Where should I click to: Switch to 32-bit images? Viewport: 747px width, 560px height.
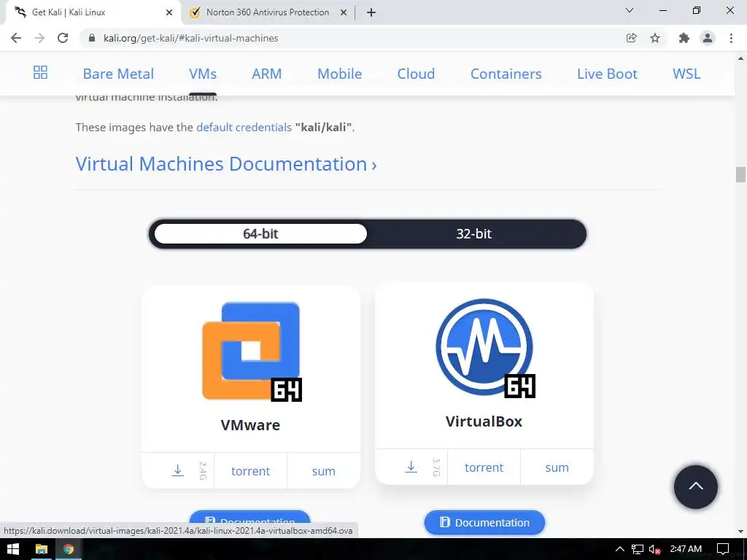474,234
